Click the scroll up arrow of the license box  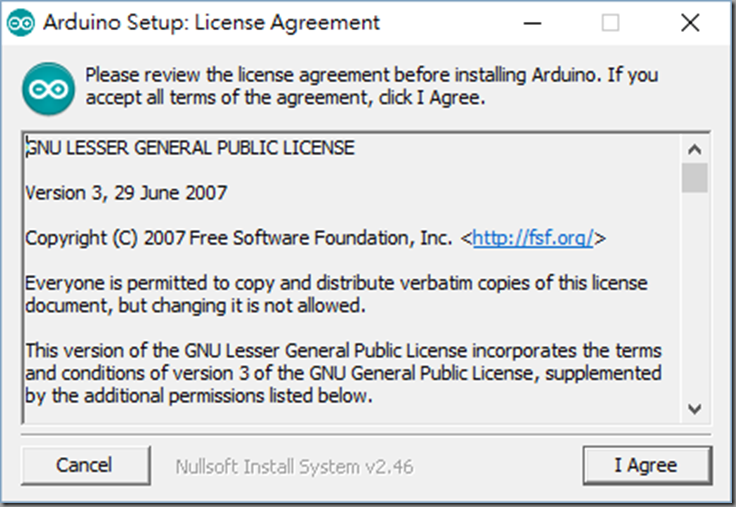coord(695,150)
